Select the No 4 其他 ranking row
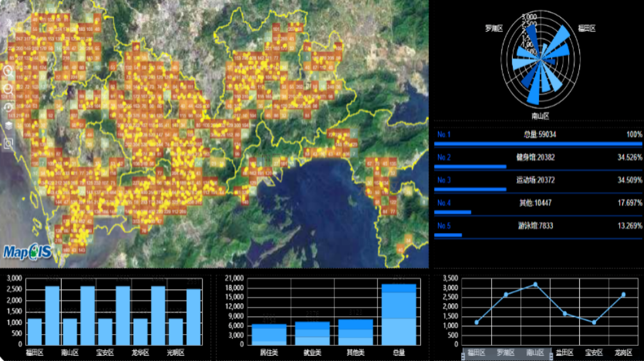644x361 pixels. tap(538, 207)
